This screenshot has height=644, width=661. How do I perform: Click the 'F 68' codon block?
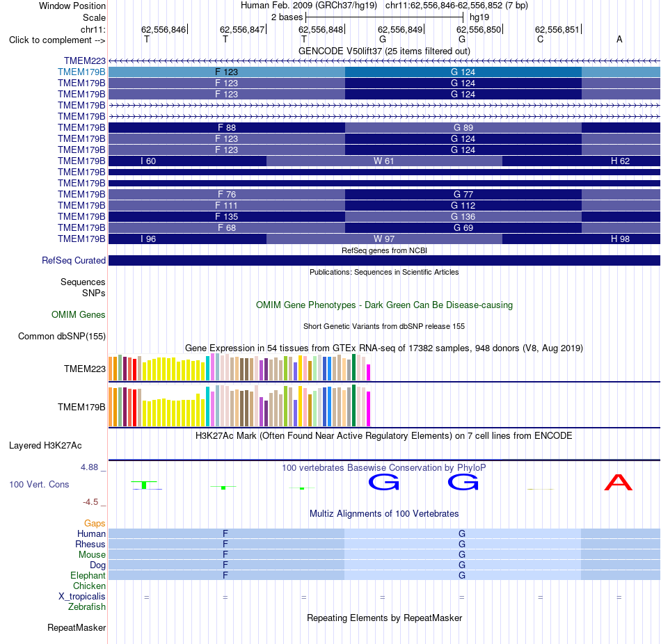tap(227, 228)
